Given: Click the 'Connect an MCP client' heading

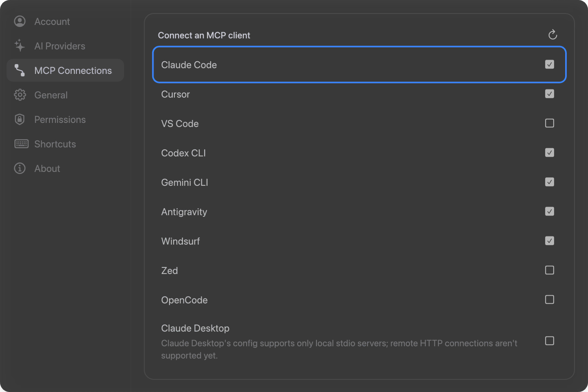Looking at the screenshot, I should (204, 36).
